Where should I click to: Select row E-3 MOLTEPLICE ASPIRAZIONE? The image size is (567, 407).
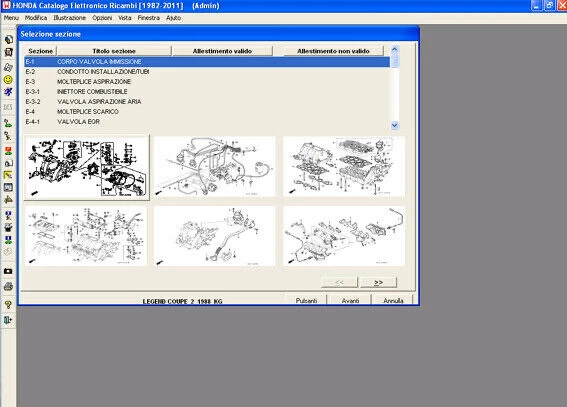pos(207,82)
